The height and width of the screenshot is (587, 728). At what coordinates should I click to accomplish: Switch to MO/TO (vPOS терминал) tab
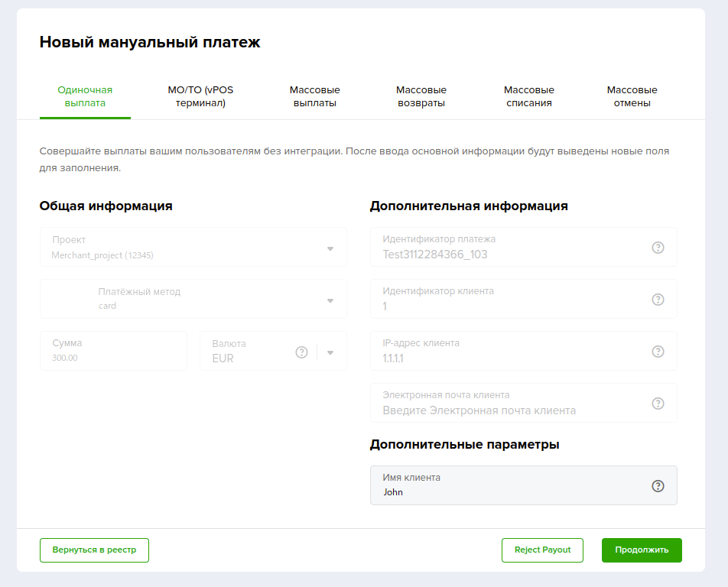(x=200, y=96)
